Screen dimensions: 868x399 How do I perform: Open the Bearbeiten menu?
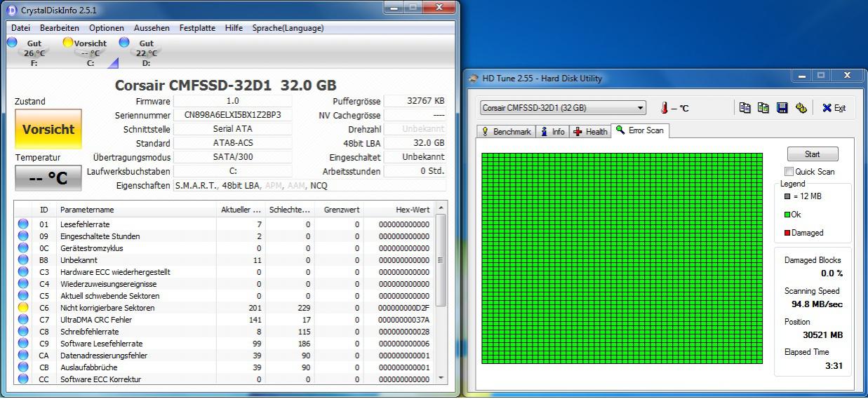59,28
